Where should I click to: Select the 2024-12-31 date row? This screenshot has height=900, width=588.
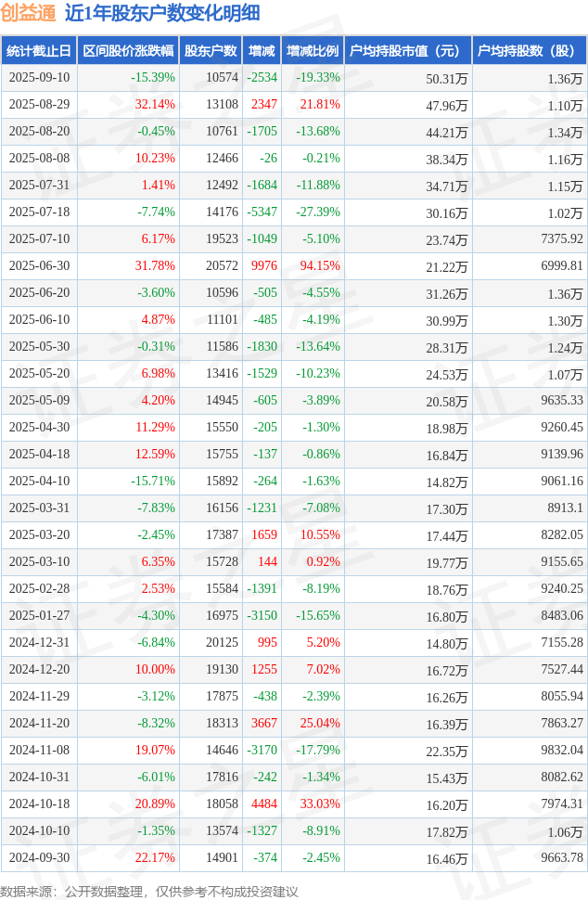point(294,642)
